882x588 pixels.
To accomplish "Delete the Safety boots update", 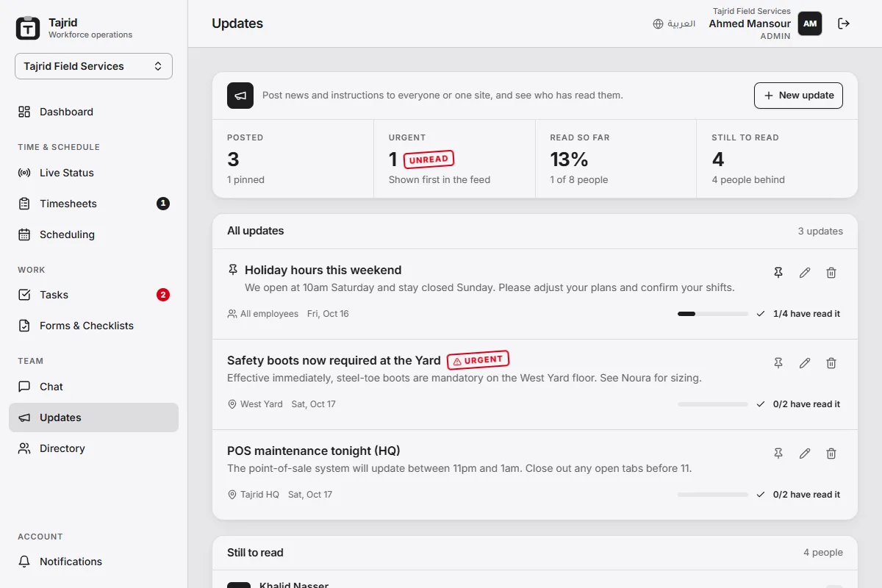I will coord(831,363).
